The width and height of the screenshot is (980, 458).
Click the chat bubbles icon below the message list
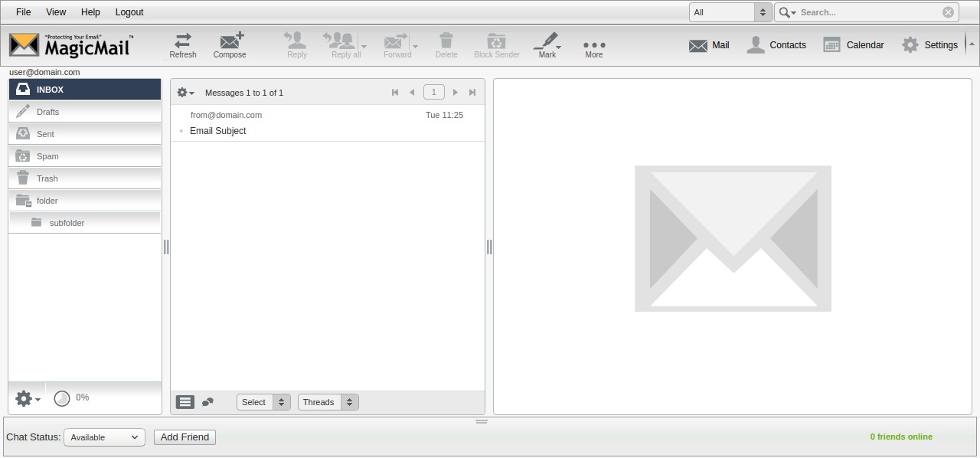tap(207, 401)
